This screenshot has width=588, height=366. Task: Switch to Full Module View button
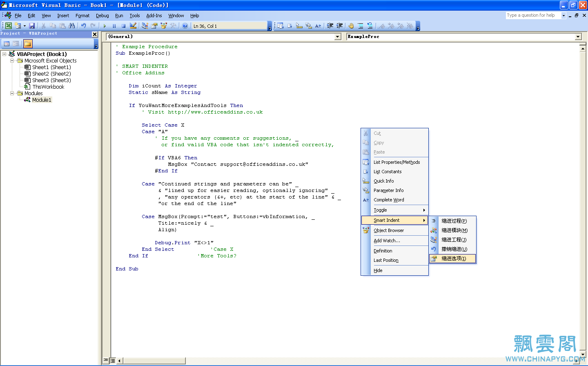[x=112, y=360]
